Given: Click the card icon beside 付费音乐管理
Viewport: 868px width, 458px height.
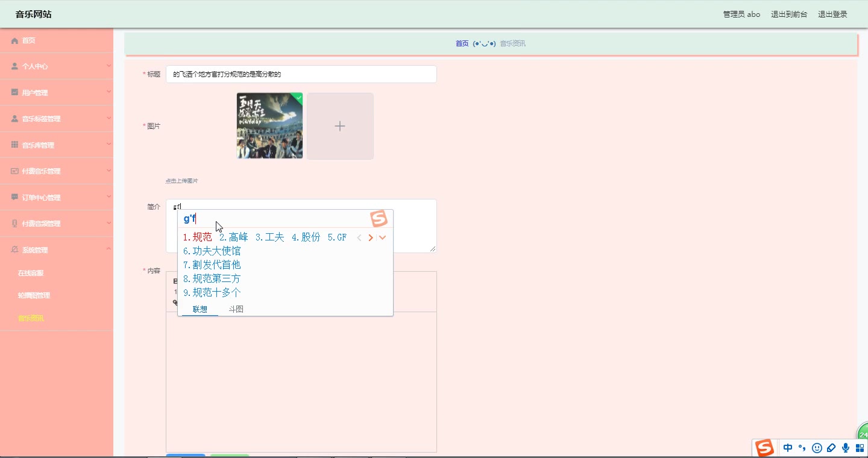Looking at the screenshot, I should [14, 171].
